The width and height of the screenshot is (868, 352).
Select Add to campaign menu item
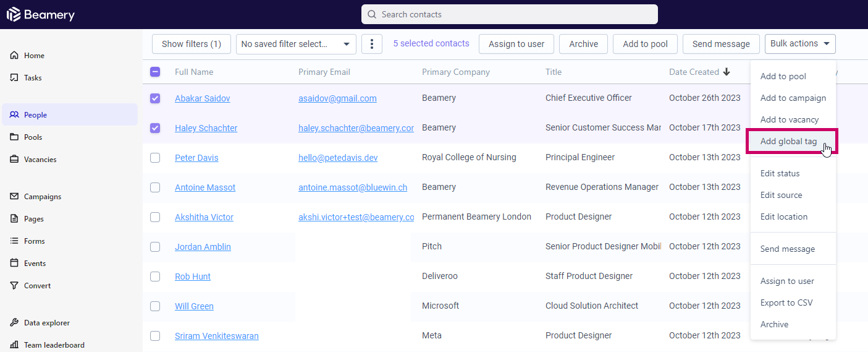(793, 98)
